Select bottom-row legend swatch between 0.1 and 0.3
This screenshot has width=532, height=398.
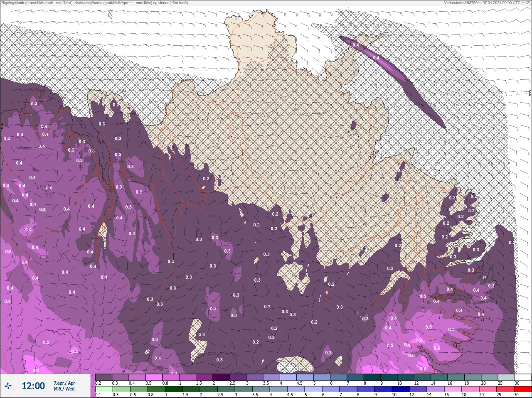(x=103, y=389)
